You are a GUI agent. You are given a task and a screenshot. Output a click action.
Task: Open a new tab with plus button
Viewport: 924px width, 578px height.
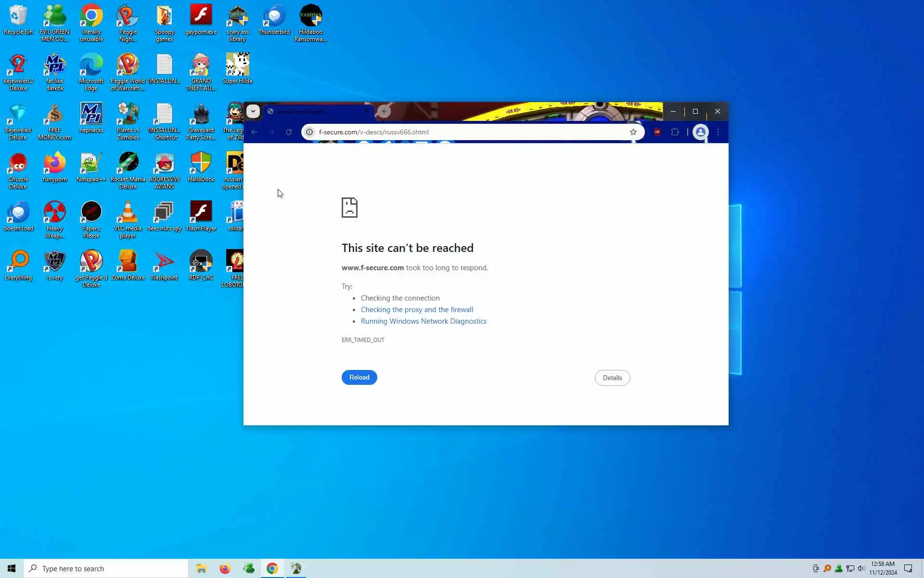tap(384, 111)
